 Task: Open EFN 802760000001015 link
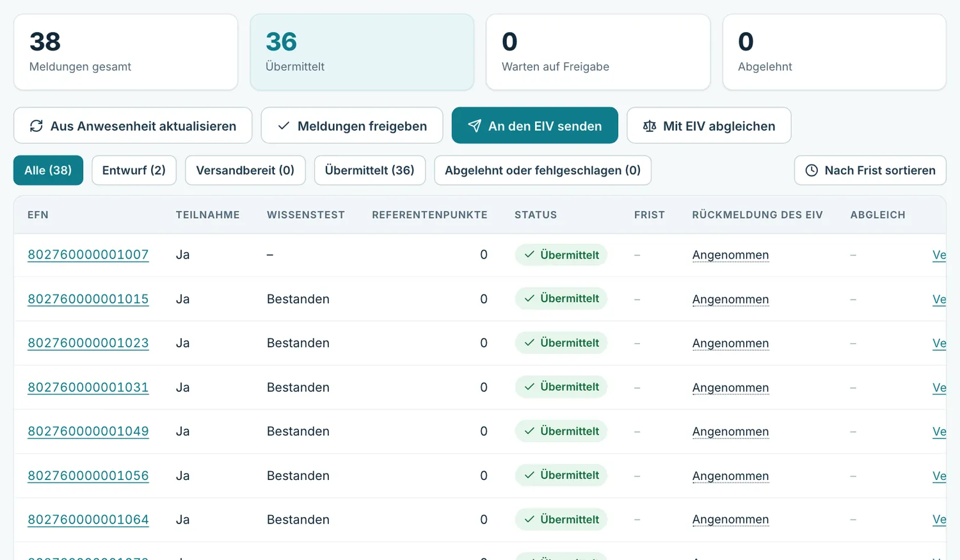[88, 299]
